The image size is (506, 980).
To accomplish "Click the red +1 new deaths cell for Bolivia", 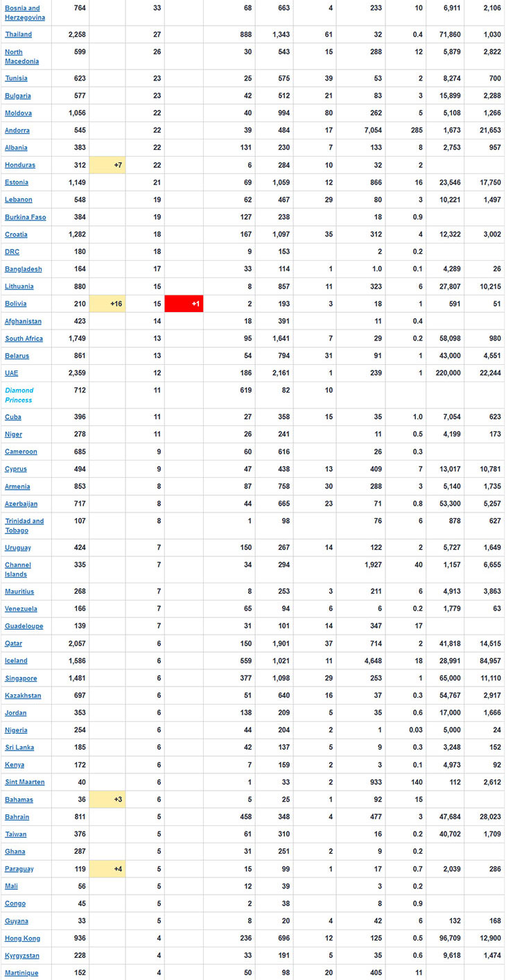I will tap(184, 304).
